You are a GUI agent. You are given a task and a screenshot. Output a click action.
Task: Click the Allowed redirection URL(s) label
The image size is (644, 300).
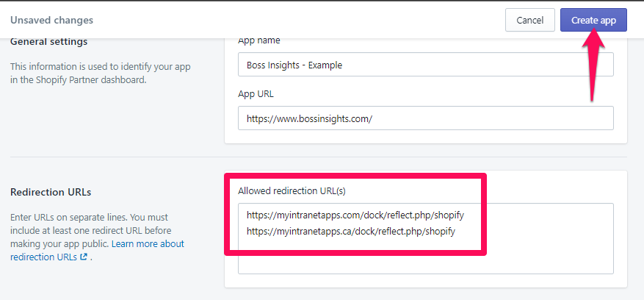click(x=292, y=190)
